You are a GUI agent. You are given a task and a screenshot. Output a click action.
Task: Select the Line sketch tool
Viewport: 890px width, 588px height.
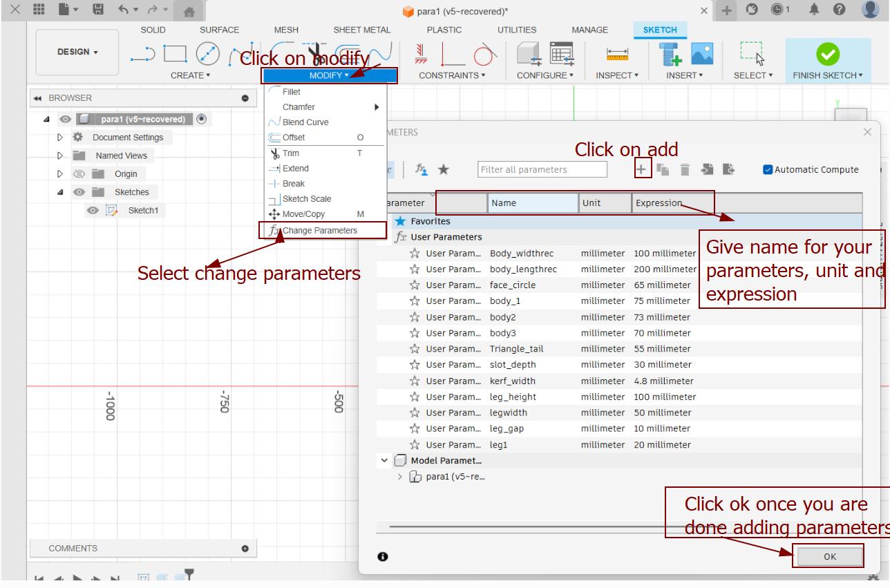coord(142,55)
